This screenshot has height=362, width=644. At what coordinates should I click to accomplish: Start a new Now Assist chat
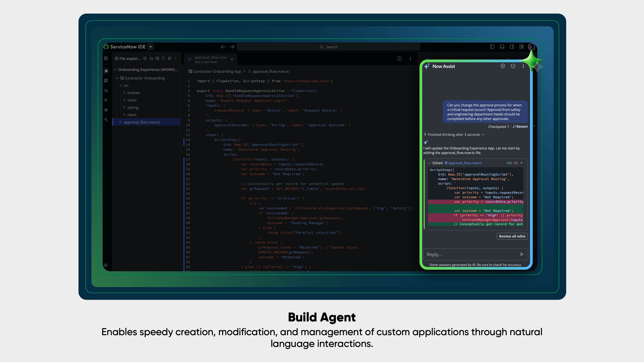(502, 66)
